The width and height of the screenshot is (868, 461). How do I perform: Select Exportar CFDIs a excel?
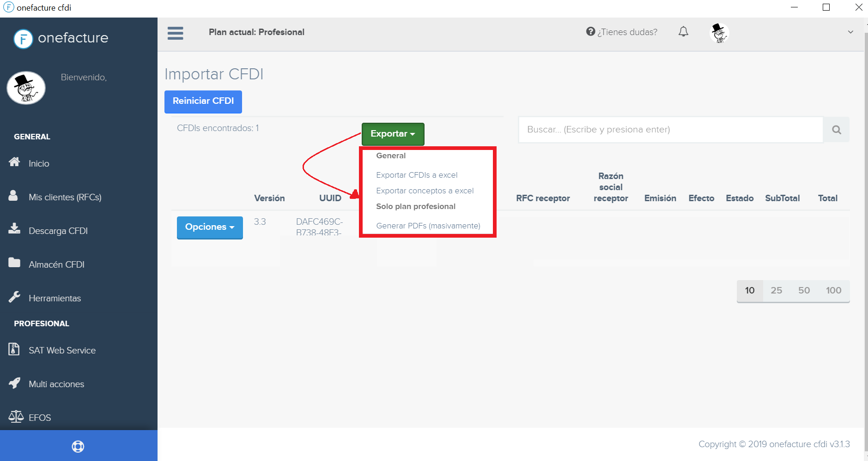(x=417, y=175)
